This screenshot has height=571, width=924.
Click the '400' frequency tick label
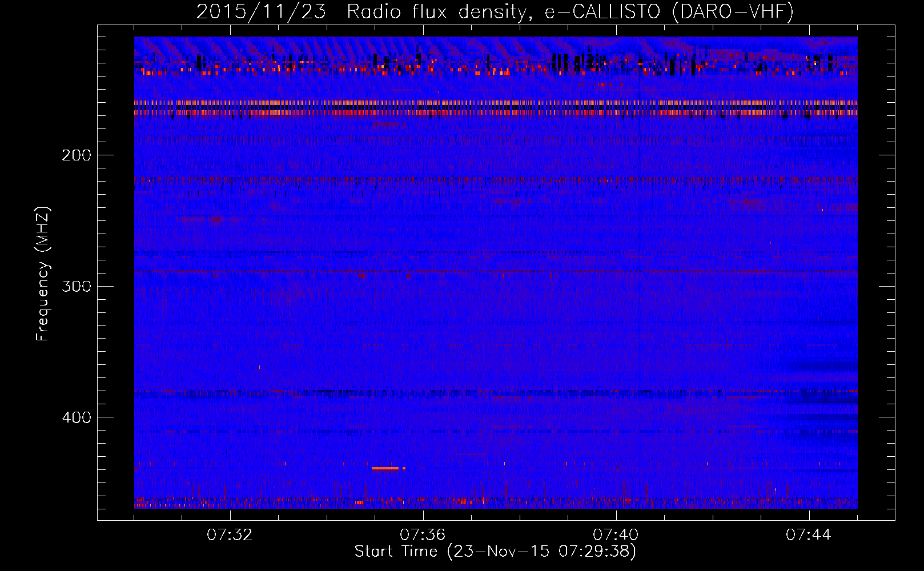pos(77,417)
